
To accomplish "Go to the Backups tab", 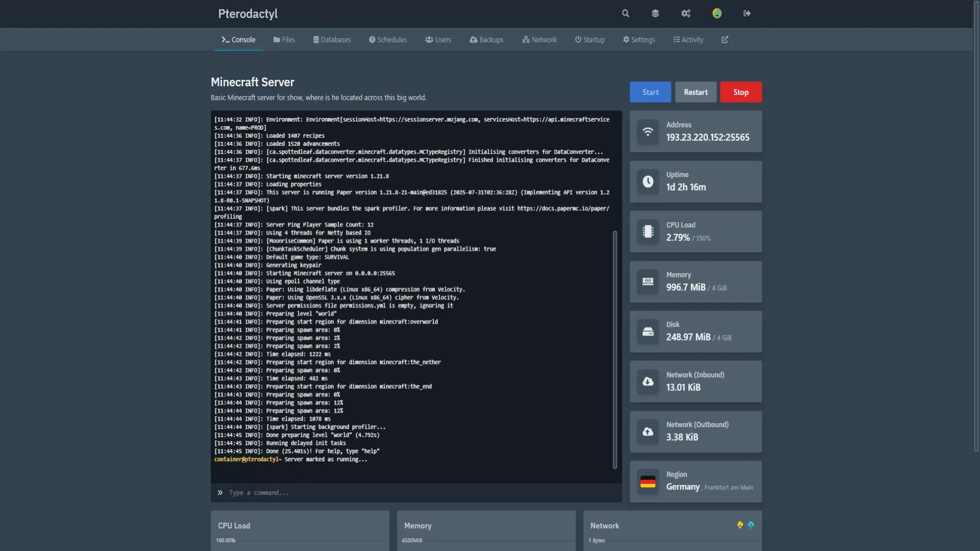I will click(486, 40).
